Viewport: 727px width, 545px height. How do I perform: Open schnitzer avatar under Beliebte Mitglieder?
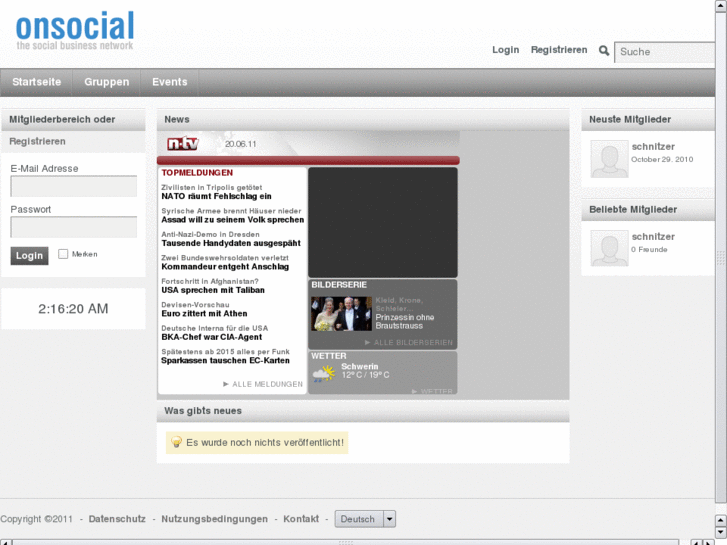point(609,248)
